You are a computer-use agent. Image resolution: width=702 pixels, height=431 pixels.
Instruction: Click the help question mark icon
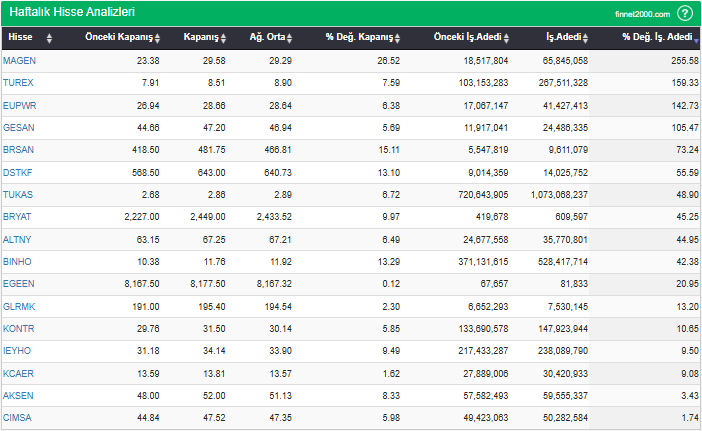(x=685, y=13)
